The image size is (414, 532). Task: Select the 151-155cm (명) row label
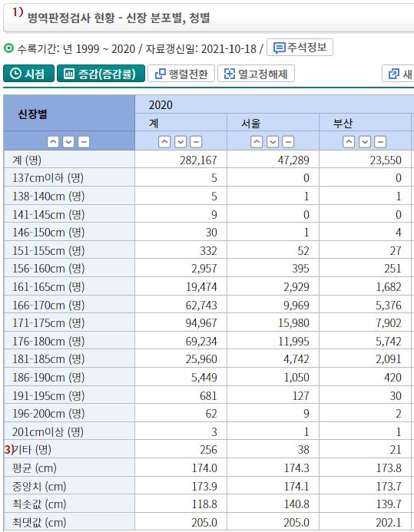48,251
